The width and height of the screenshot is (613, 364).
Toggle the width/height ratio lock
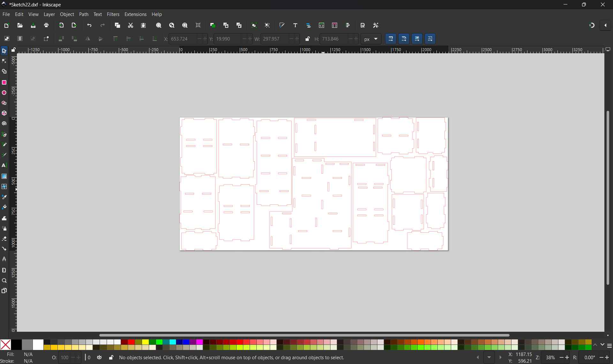[307, 39]
